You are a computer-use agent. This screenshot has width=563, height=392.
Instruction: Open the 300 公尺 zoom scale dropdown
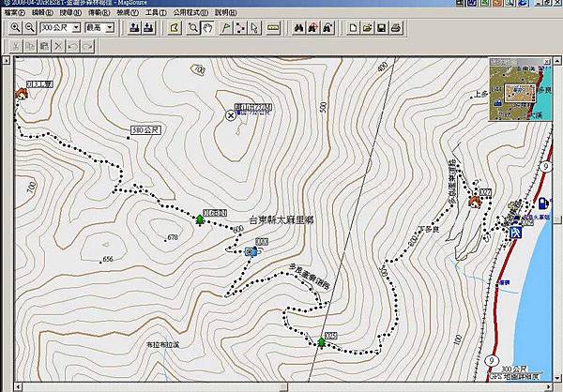72,28
